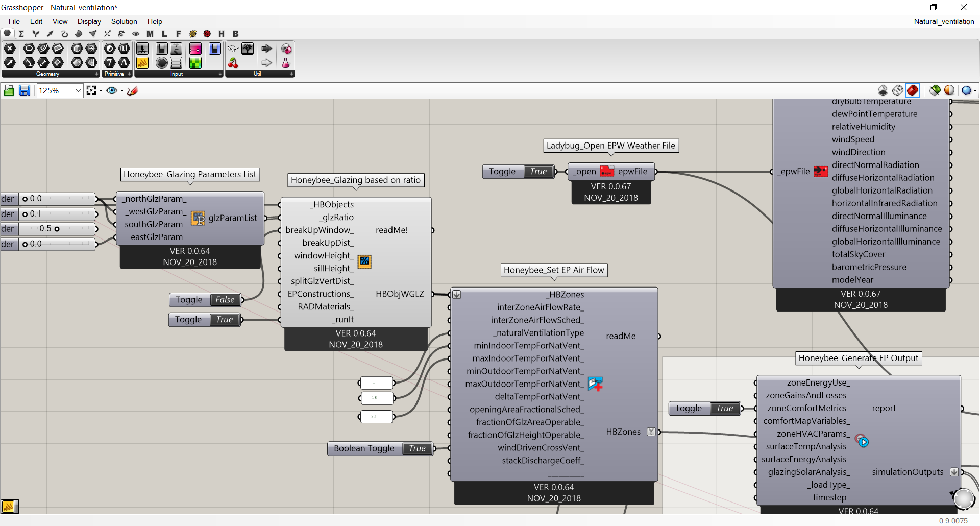The image size is (980, 526).
Task: Click the panel containing value 18
Action: (377, 398)
